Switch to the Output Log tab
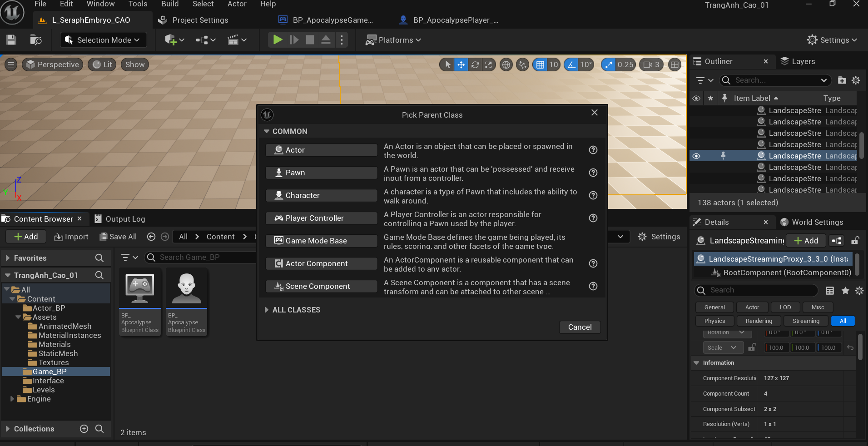 [120, 219]
